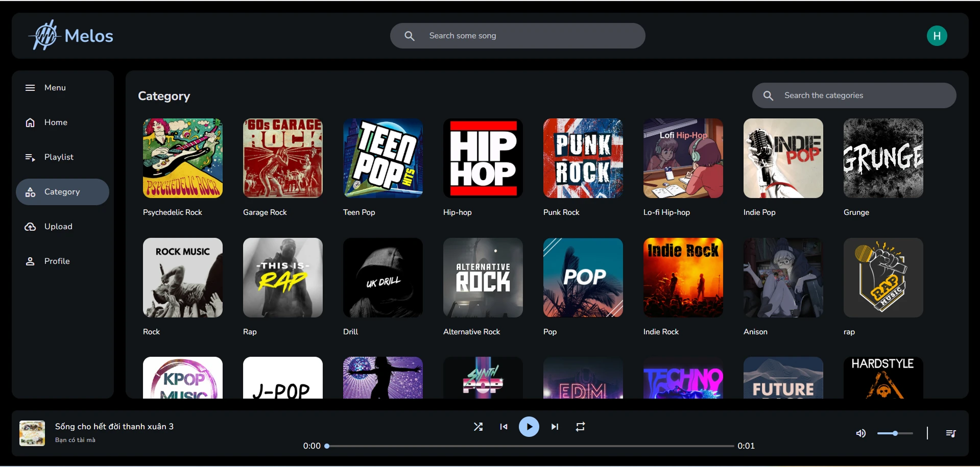
Task: Toggle repeat mode
Action: 580,427
